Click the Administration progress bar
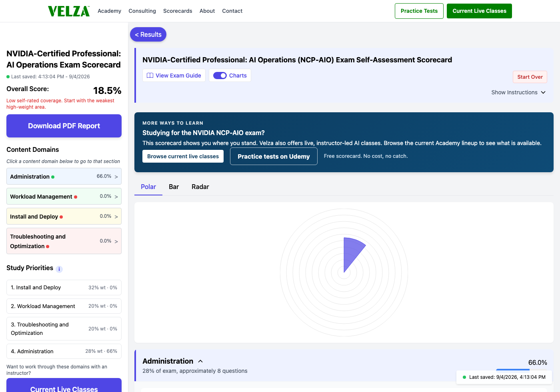 (x=522, y=370)
